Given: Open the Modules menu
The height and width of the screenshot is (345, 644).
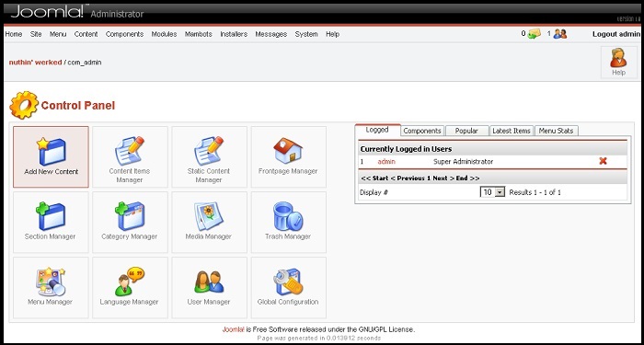Looking at the screenshot, I should click(x=164, y=35).
